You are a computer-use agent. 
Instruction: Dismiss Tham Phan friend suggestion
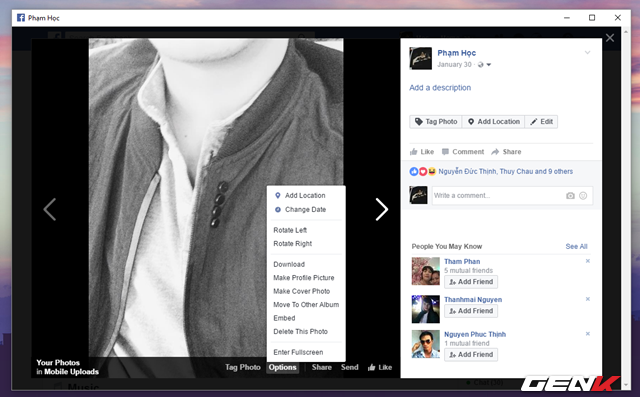[588, 261]
